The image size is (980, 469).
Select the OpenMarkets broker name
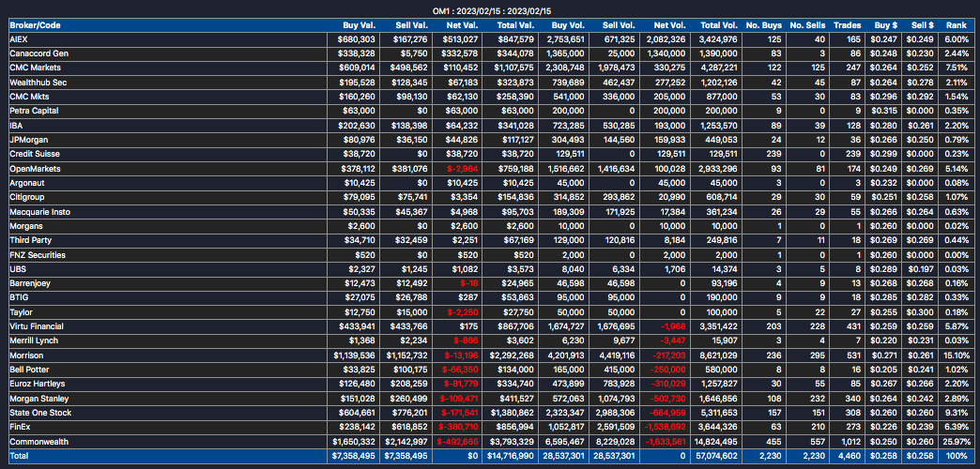pyautogui.click(x=35, y=169)
